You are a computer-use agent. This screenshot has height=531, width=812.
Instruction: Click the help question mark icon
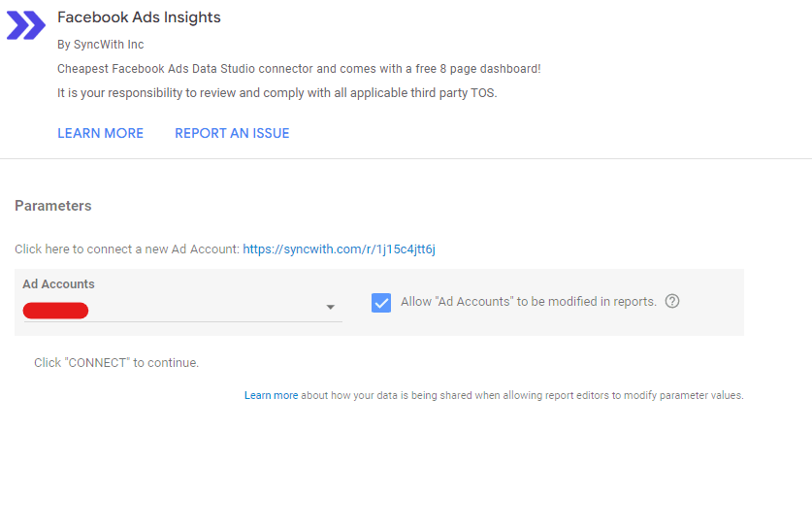pyautogui.click(x=672, y=301)
